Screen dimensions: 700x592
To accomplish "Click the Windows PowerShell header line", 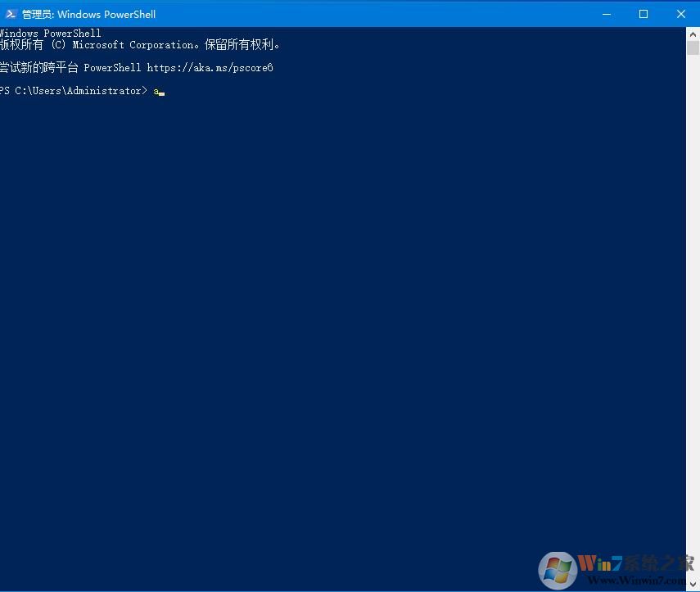I will tap(50, 33).
